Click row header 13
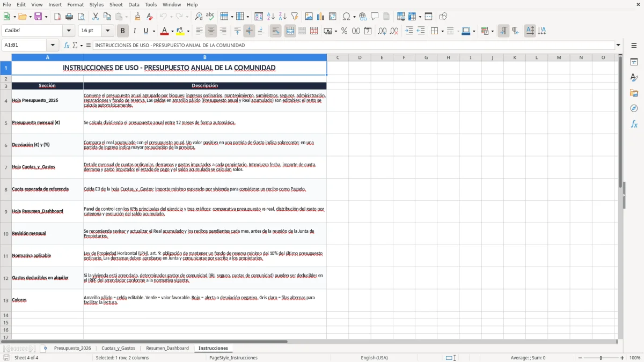This screenshot has height=362, width=644. (x=6, y=300)
